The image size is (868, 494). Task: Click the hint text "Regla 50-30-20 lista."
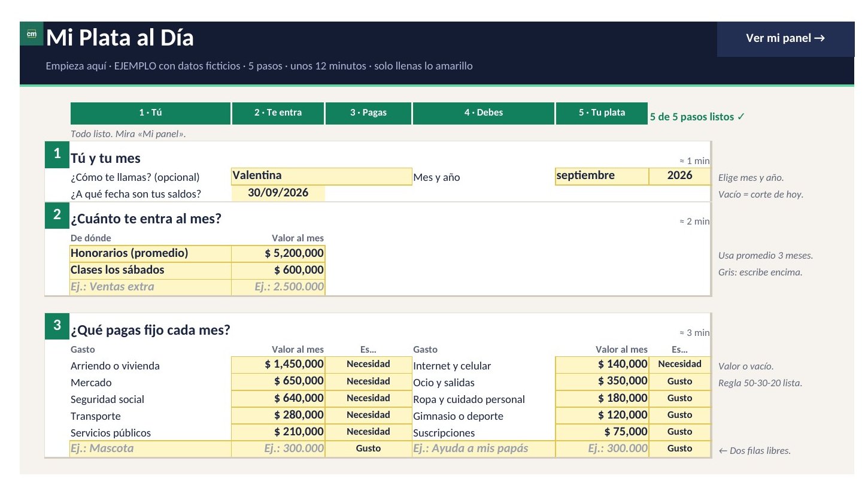(760, 383)
